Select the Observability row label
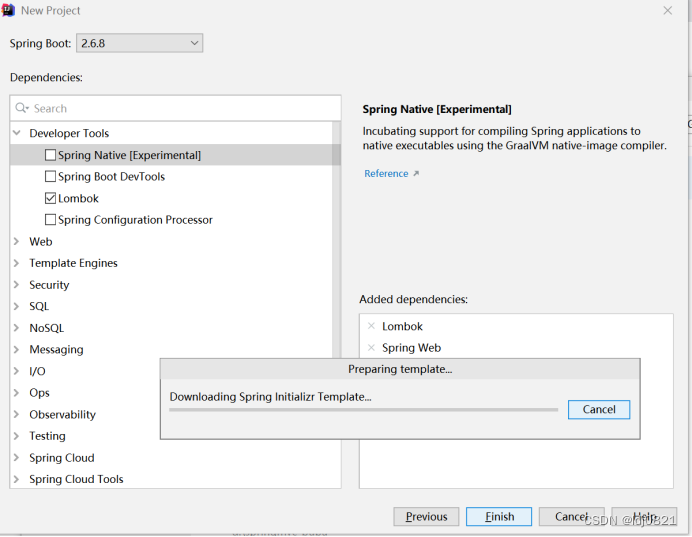Screen dimensions: 692x537 62,414
